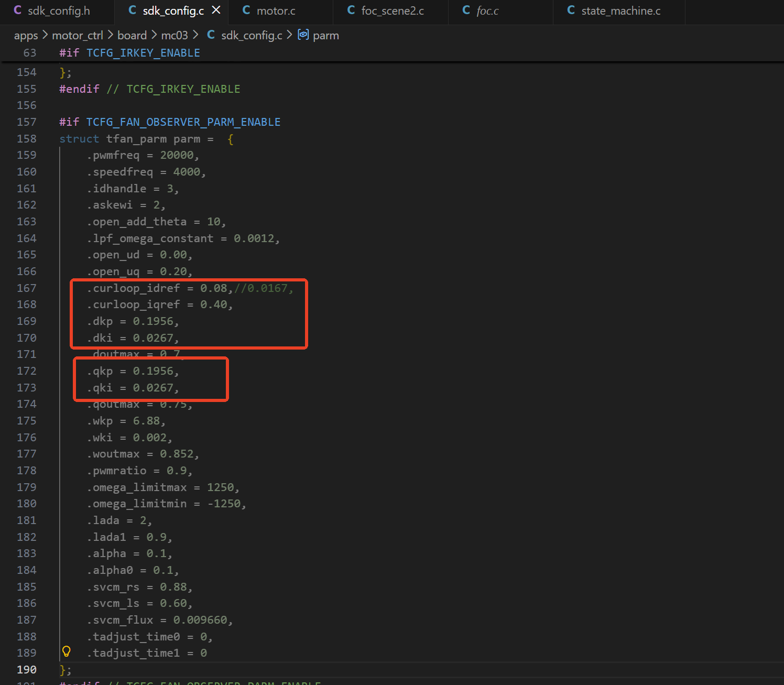Close the sdk_config.c tab

[216, 10]
